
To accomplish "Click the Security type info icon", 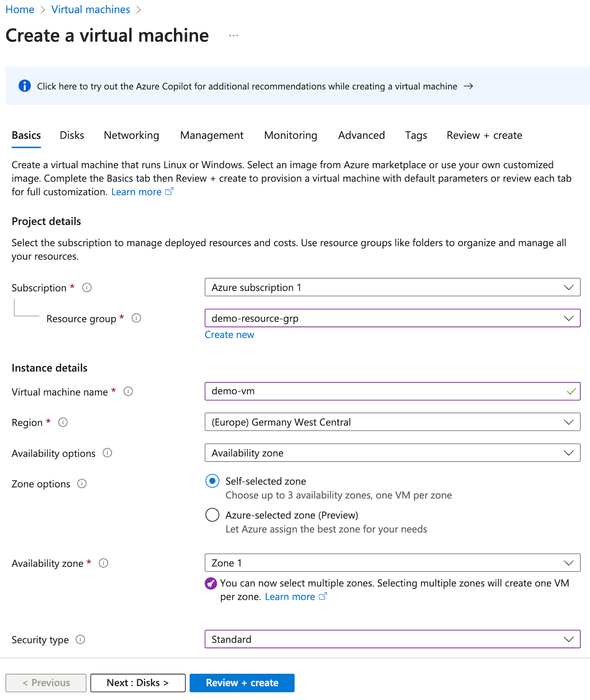I will tap(80, 640).
